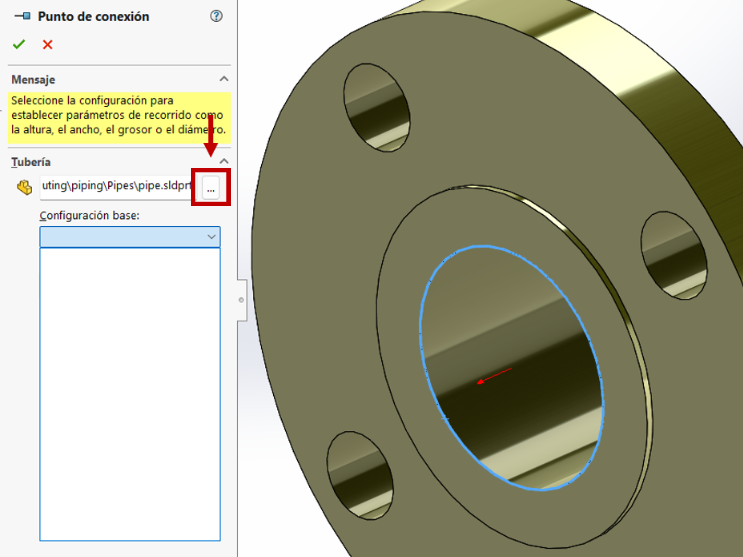Click the pipe file path field
Screen dimensions: 743x557
click(117, 186)
